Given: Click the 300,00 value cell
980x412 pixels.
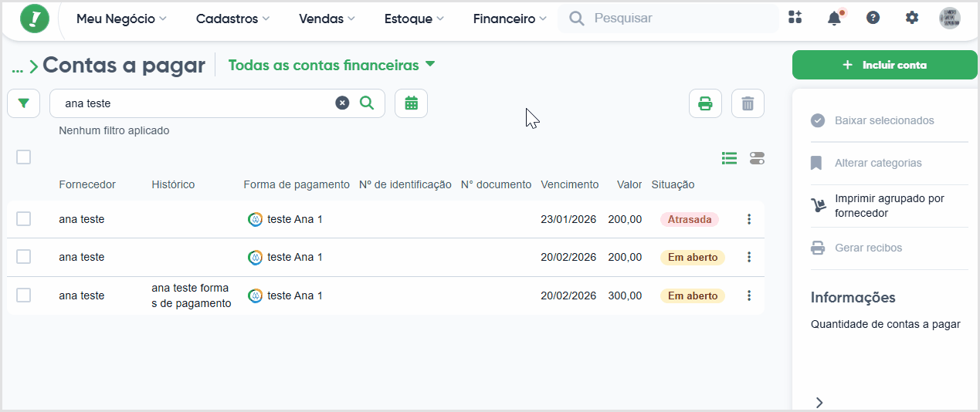Looking at the screenshot, I should tap(625, 295).
